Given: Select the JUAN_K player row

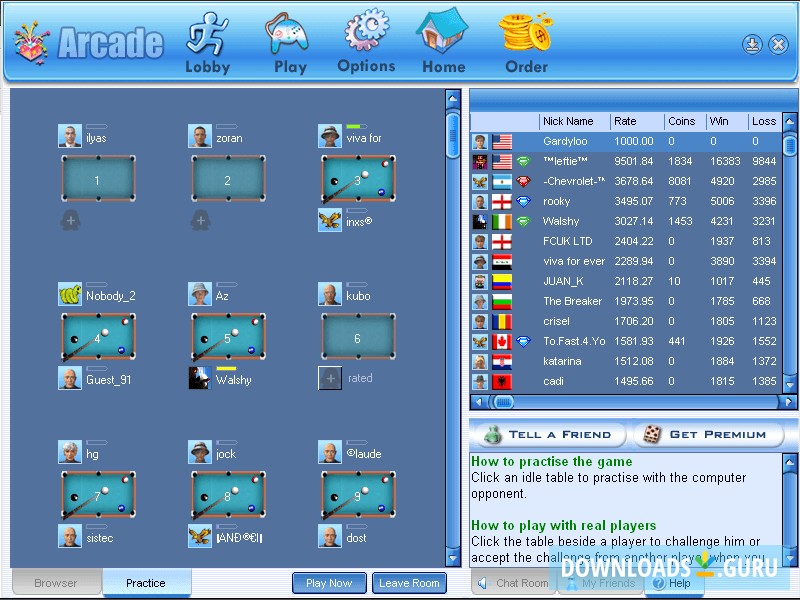Looking at the screenshot, I should [626, 281].
